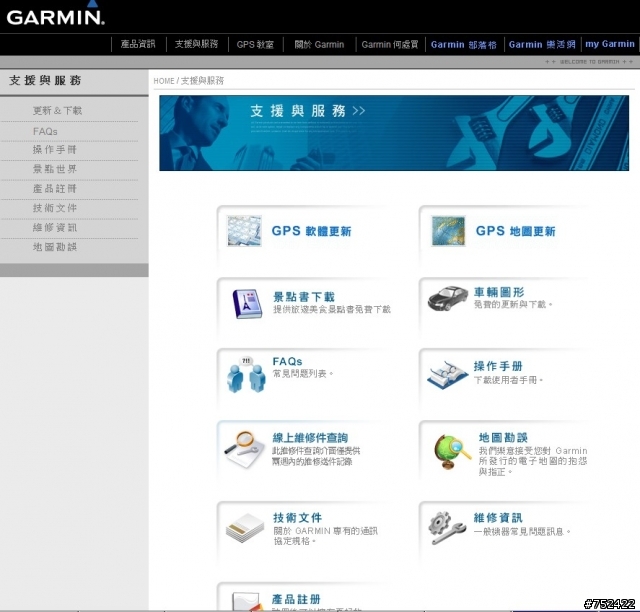Open the 技術文件 title in main content
The image size is (640, 612).
tap(298, 518)
